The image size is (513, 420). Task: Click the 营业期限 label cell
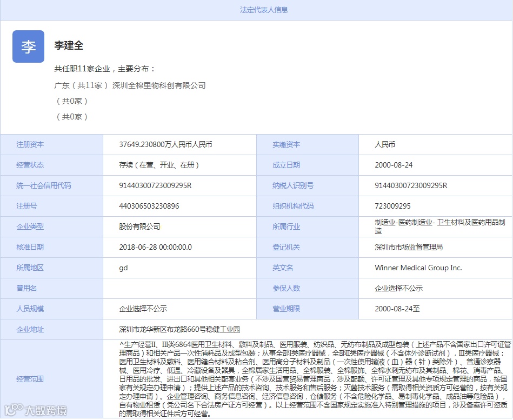[x=308, y=309]
